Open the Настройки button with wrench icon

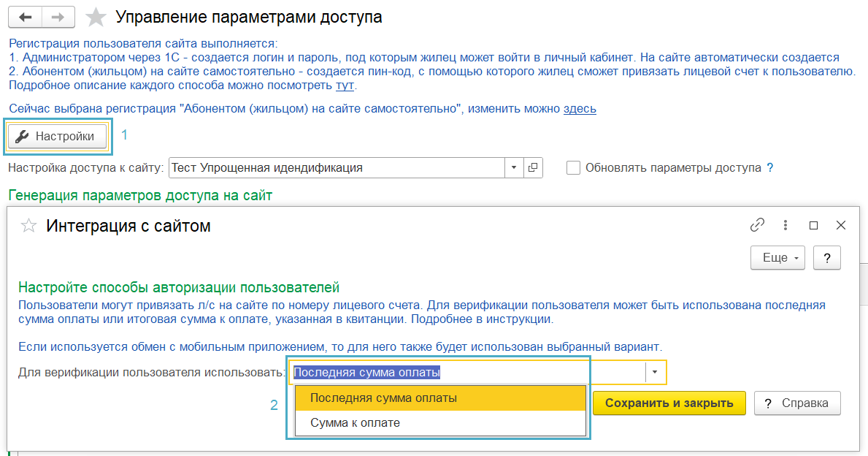click(58, 137)
